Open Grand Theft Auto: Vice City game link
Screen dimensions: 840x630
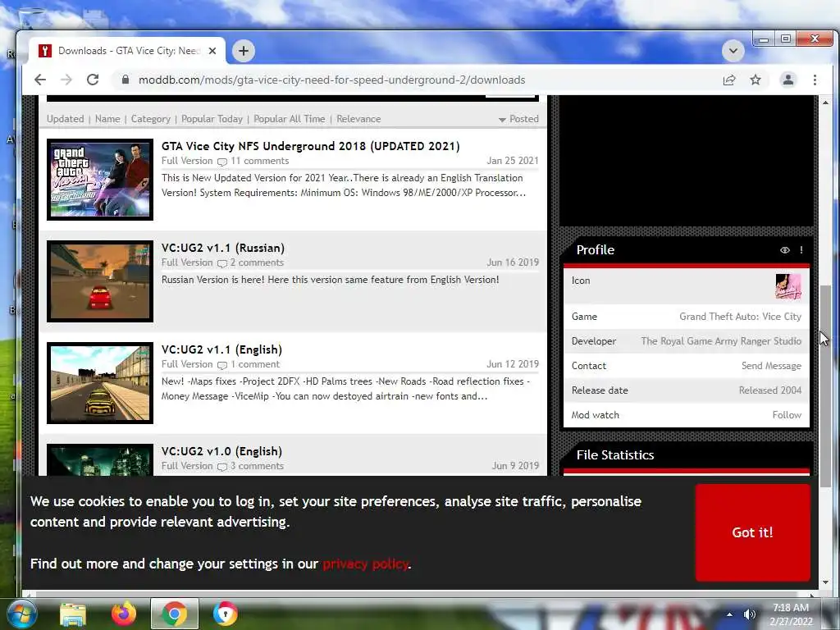click(x=741, y=317)
